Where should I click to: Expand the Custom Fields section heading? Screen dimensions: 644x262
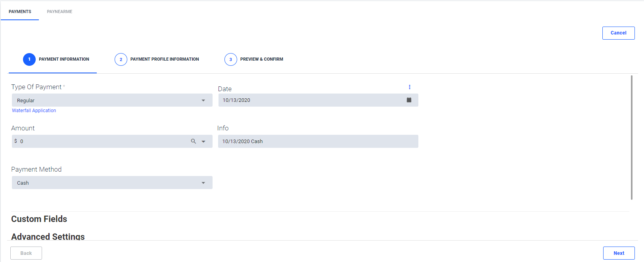[39, 219]
